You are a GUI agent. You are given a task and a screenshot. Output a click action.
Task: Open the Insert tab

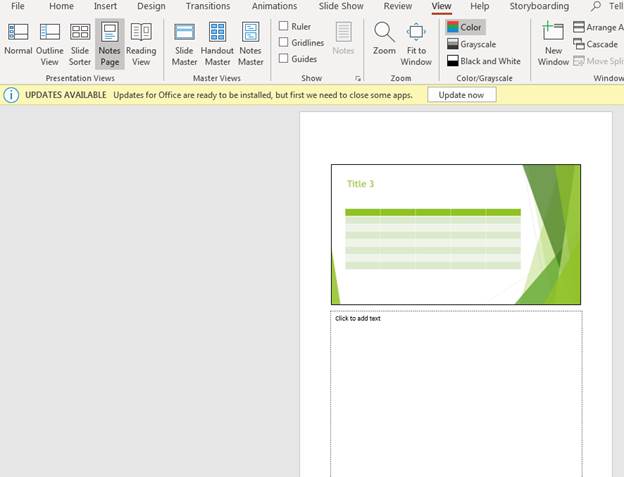[x=105, y=6]
